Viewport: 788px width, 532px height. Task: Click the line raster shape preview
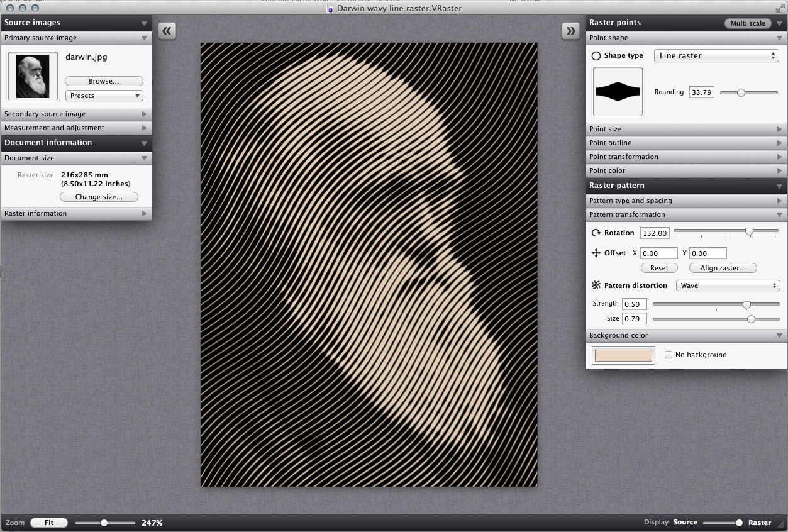tap(618, 91)
